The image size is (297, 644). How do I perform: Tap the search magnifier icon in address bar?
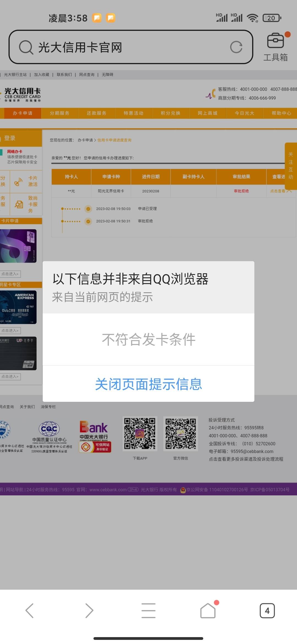pos(26,47)
